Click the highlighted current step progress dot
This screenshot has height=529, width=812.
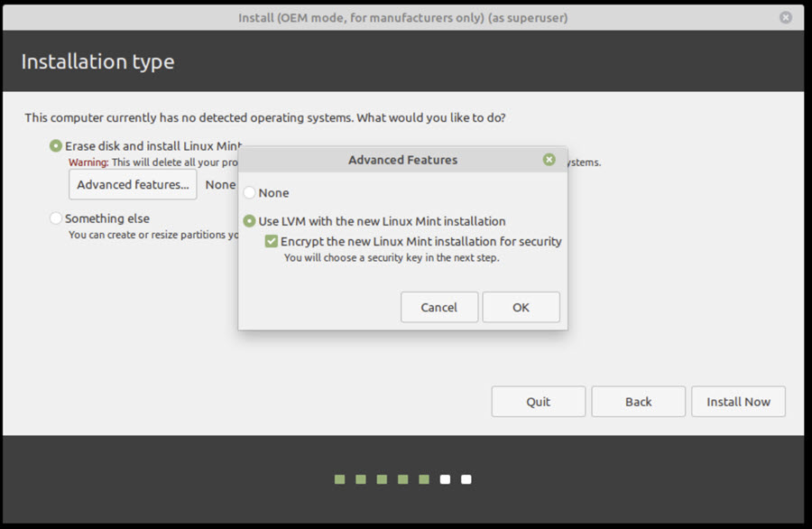pyautogui.click(x=445, y=479)
